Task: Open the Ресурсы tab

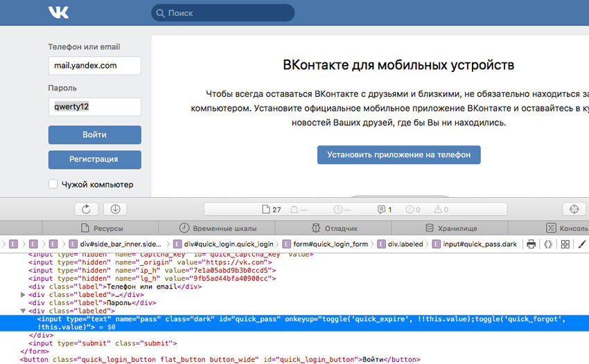Action: (x=100, y=228)
